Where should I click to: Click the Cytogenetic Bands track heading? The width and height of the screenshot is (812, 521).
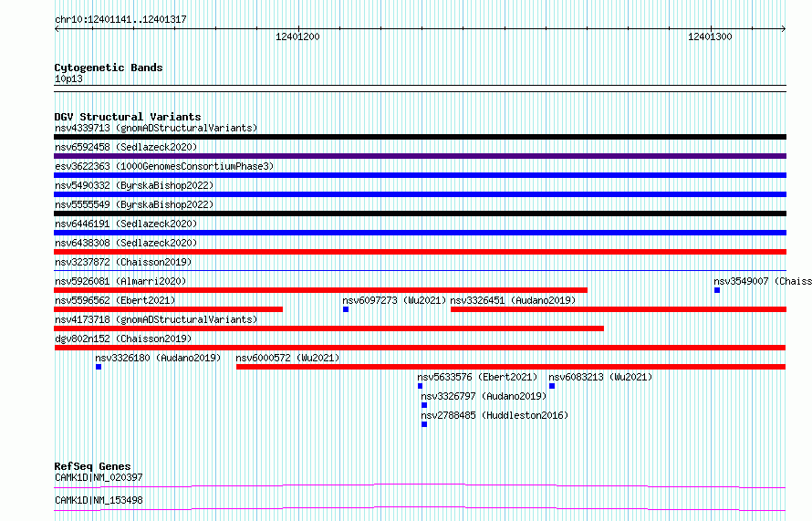coord(109,68)
